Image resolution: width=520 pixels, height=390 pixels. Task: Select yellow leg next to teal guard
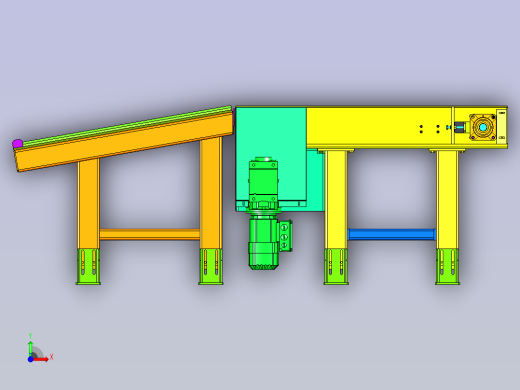[x=336, y=200]
